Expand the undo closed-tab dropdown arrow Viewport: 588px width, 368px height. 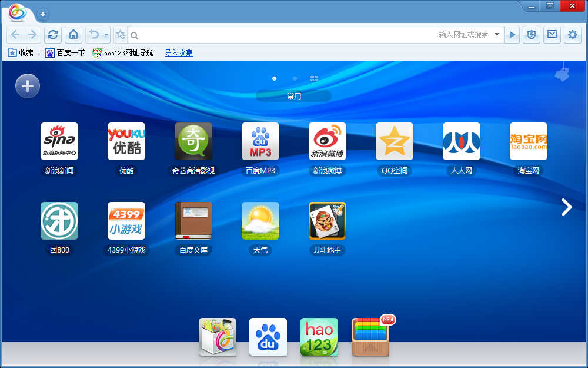pos(106,35)
